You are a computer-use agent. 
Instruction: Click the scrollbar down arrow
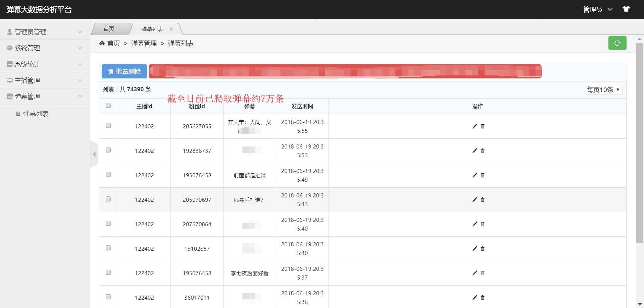(x=640, y=304)
